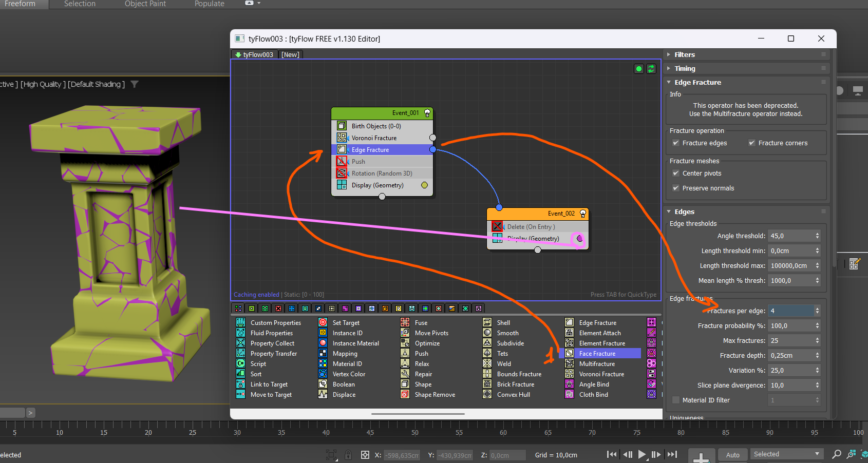Click the green refresh icon in flow view

(651, 69)
